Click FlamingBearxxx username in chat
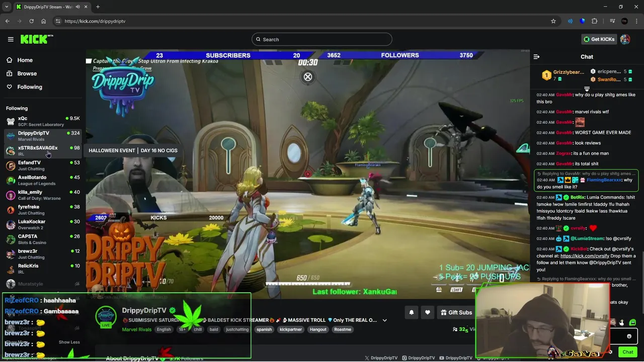This screenshot has height=362, width=644. pyautogui.click(x=604, y=180)
